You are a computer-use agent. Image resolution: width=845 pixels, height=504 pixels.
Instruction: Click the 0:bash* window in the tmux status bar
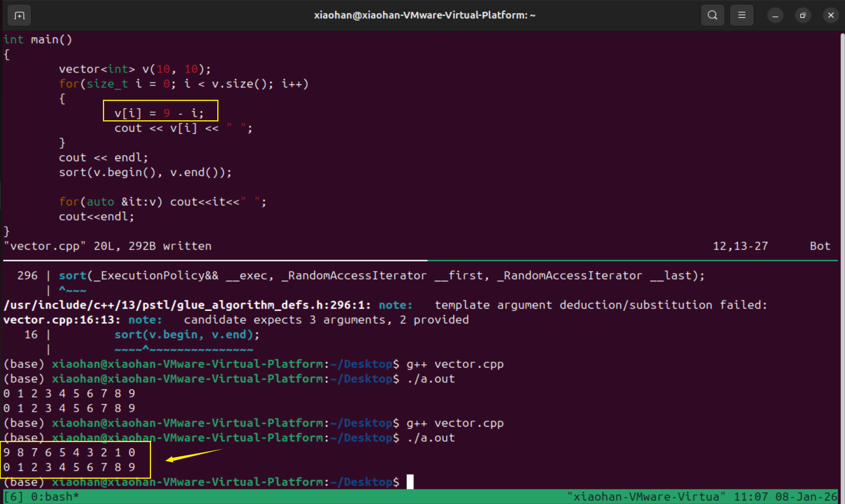coord(55,497)
